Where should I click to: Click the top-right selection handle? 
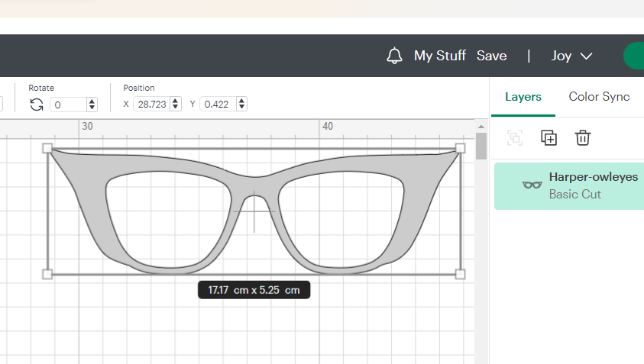click(460, 148)
